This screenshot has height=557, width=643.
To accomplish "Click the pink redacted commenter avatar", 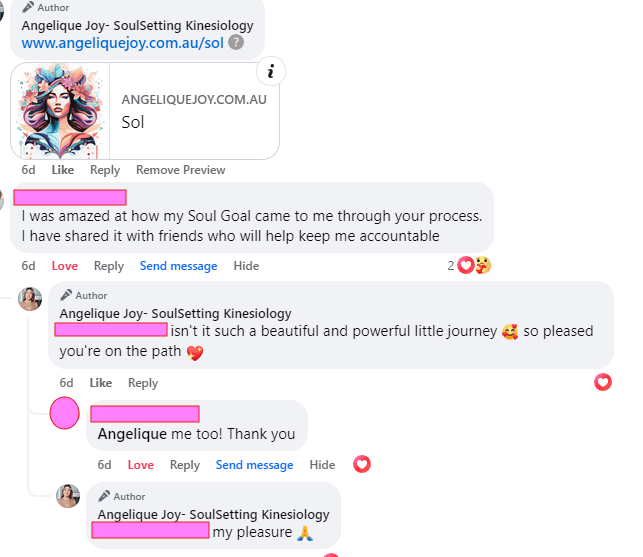I will tap(64, 413).
